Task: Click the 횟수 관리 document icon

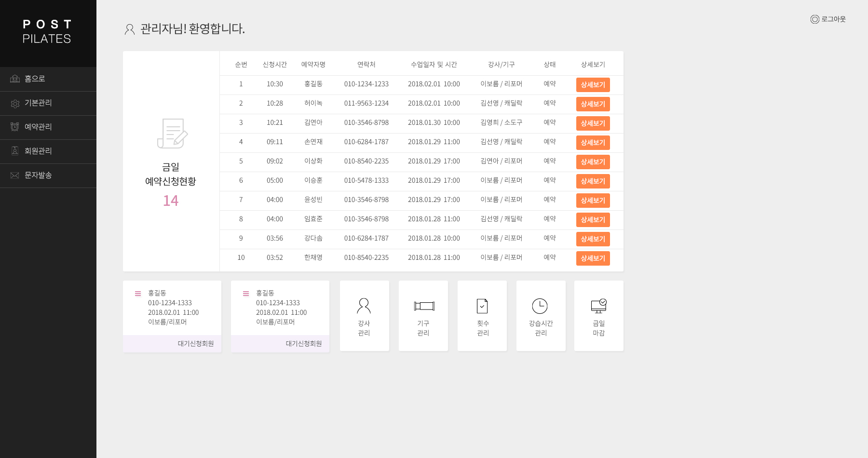Action: pos(482,306)
